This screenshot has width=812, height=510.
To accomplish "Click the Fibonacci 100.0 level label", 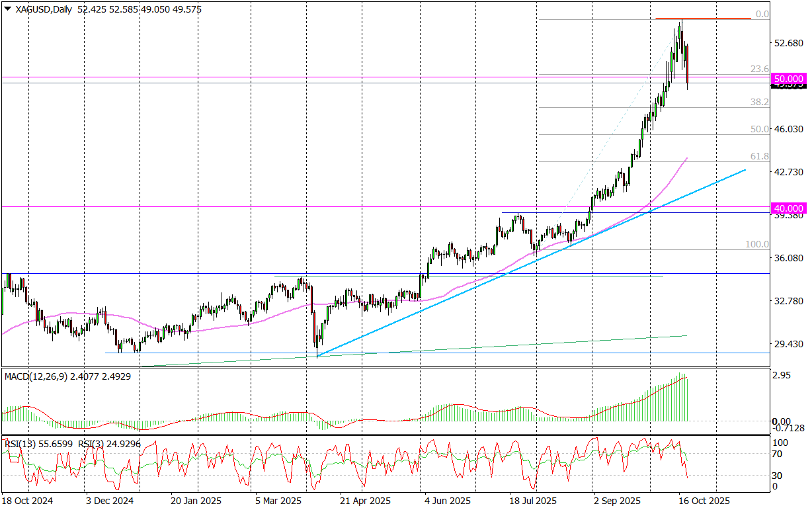I will point(757,245).
